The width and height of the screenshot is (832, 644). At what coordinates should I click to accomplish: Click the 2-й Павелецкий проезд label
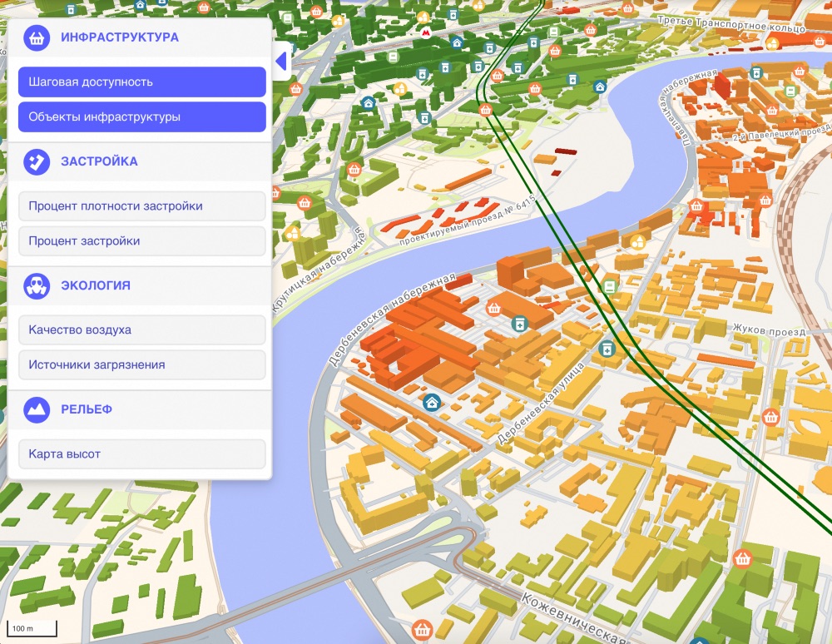click(x=781, y=132)
